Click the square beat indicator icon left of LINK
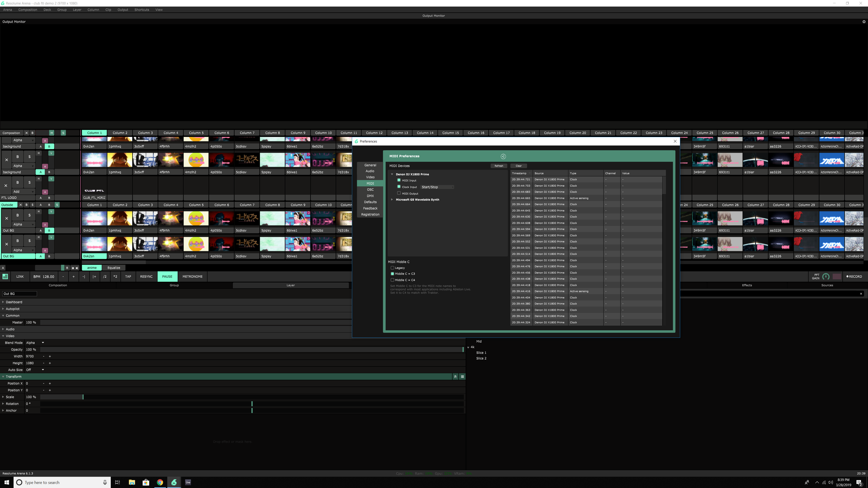Image resolution: width=868 pixels, height=488 pixels. [5, 277]
